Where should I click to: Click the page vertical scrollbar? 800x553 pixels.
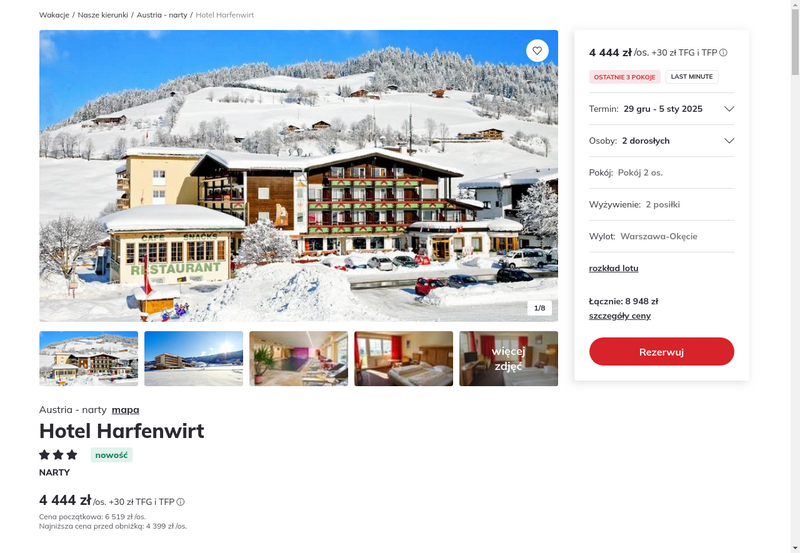coord(795,276)
